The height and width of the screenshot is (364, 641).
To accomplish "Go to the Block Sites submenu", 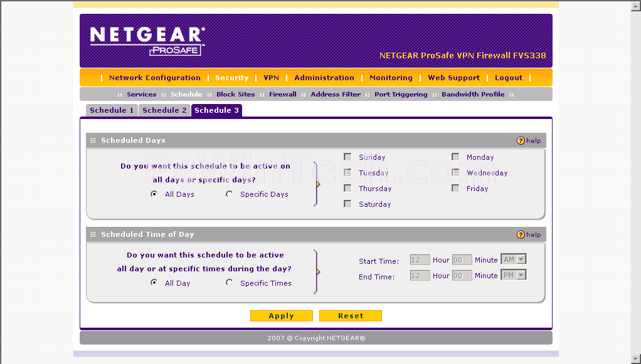I will 235,95.
